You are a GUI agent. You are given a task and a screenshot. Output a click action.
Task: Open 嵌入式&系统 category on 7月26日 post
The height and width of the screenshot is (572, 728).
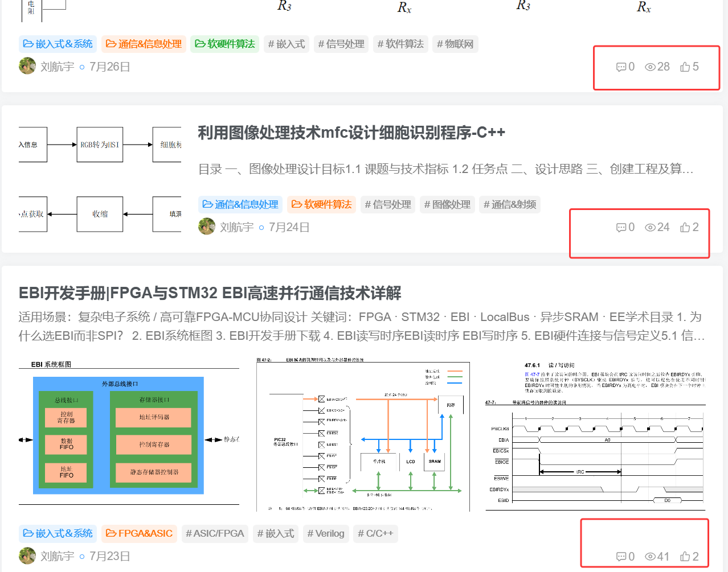click(x=58, y=44)
